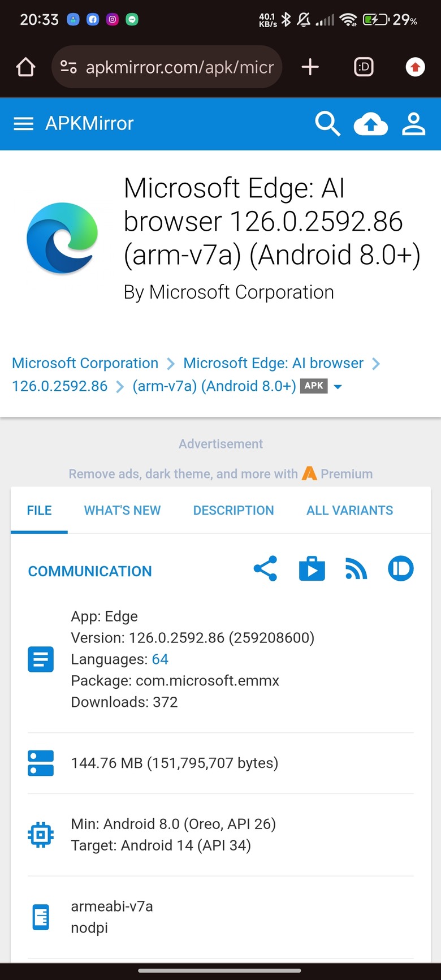Open the Description tab

pos(234,510)
